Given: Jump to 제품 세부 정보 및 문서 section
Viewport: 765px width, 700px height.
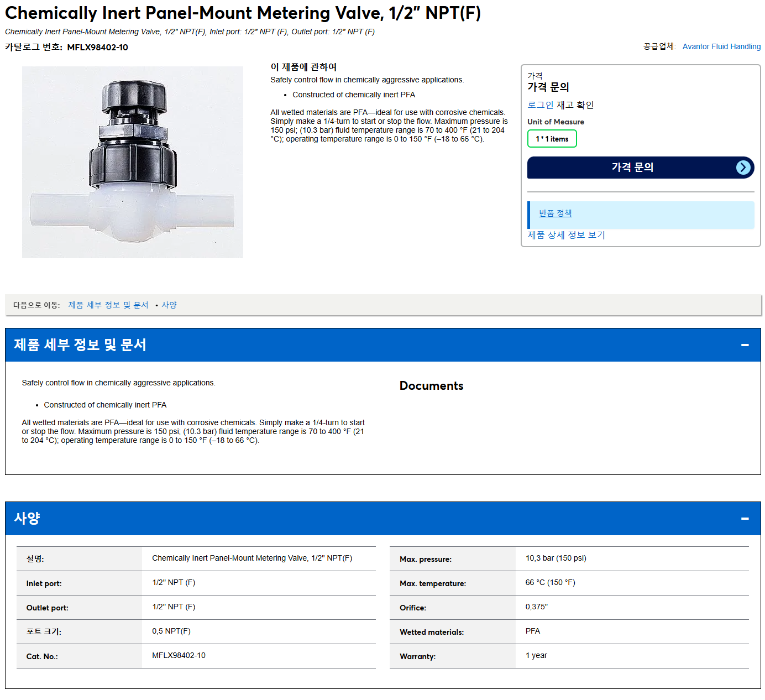Looking at the screenshot, I should 108,305.
